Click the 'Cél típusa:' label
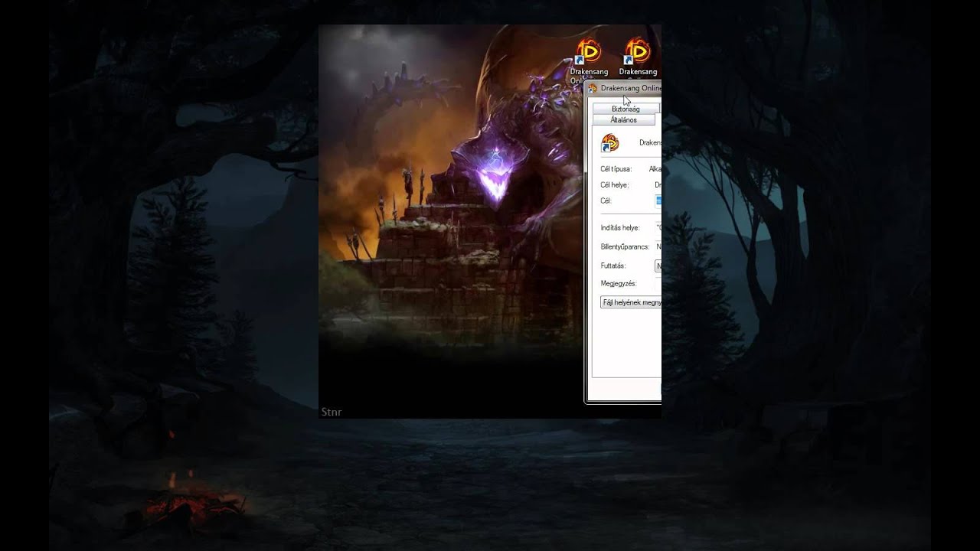The width and height of the screenshot is (980, 551). 616,169
